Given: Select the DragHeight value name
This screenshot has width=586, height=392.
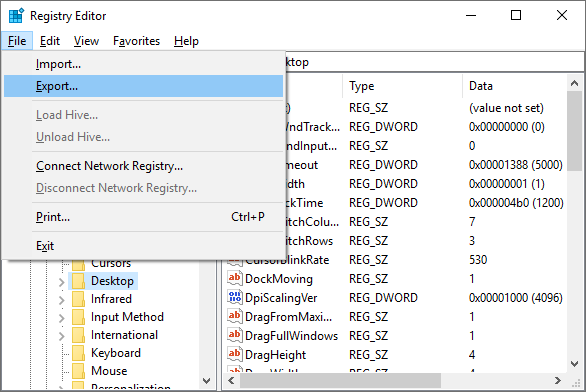Looking at the screenshot, I should (x=275, y=355).
